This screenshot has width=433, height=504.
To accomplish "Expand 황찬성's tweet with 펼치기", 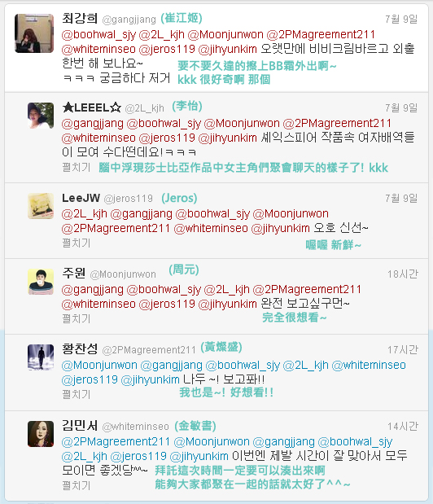I will point(77,394).
